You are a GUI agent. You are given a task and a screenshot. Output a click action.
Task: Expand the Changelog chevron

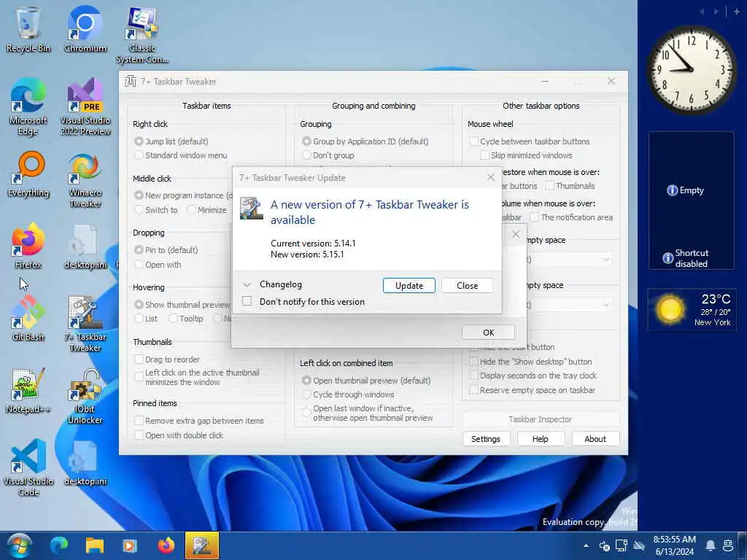coord(247,285)
